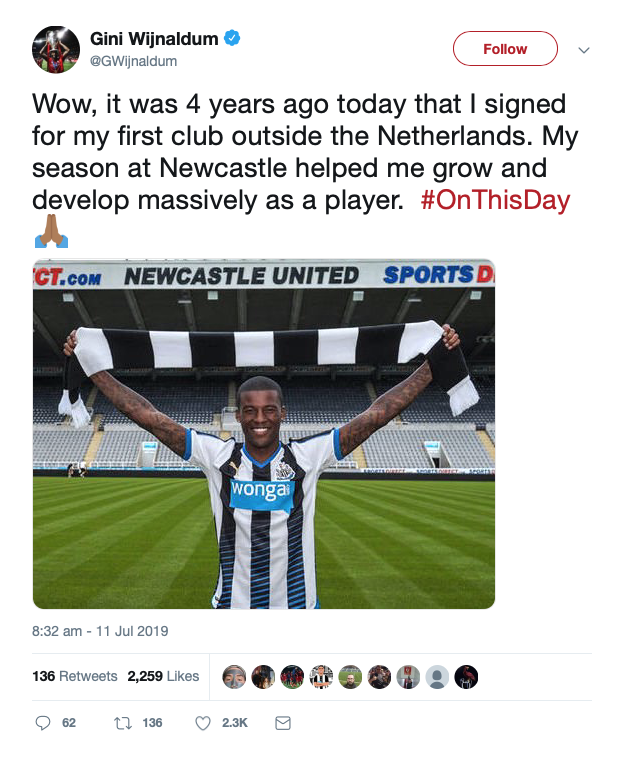Follow Gini Wijnaldum's account
625x758 pixels.
pos(505,49)
